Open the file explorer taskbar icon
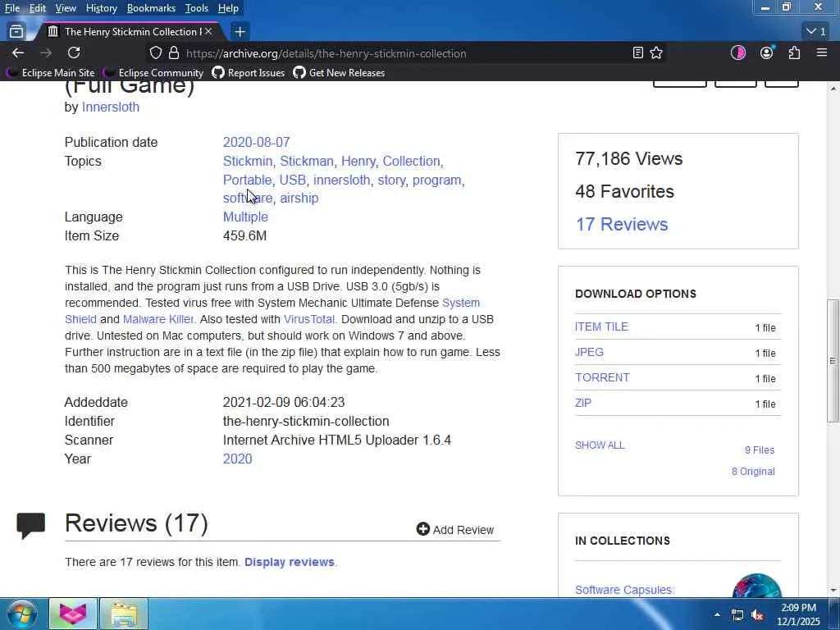840x630 pixels. (124, 614)
